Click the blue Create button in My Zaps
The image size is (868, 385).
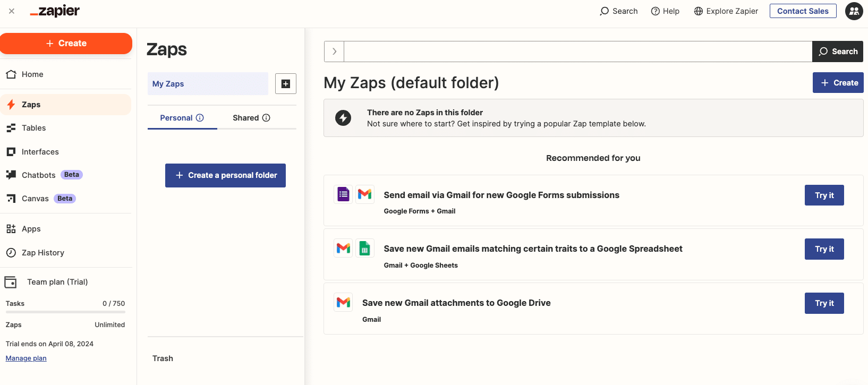click(838, 83)
